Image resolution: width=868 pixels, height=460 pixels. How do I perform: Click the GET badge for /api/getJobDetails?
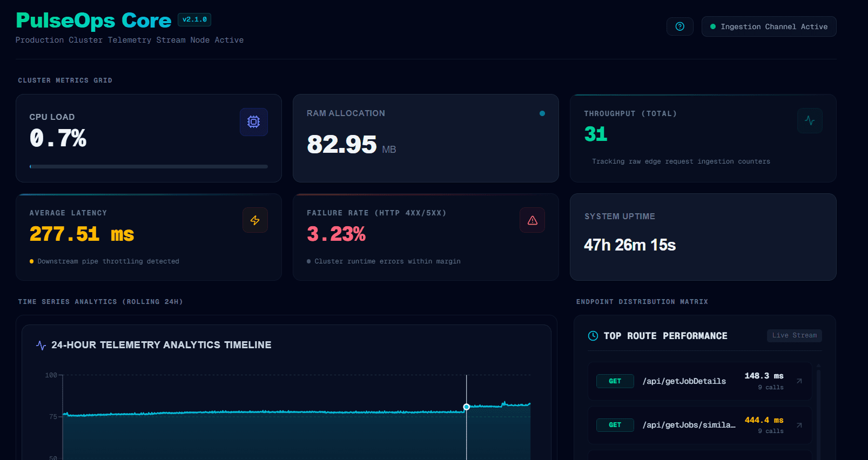pyautogui.click(x=615, y=381)
